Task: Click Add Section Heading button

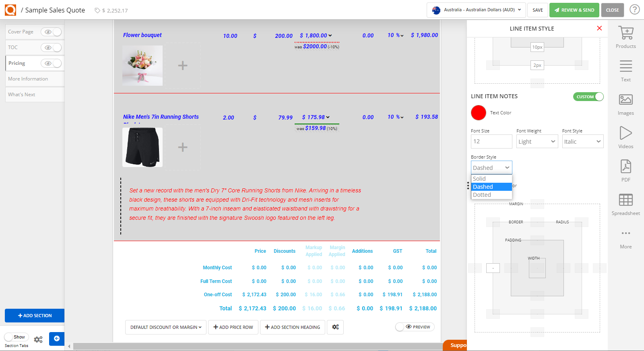Action: [x=293, y=327]
